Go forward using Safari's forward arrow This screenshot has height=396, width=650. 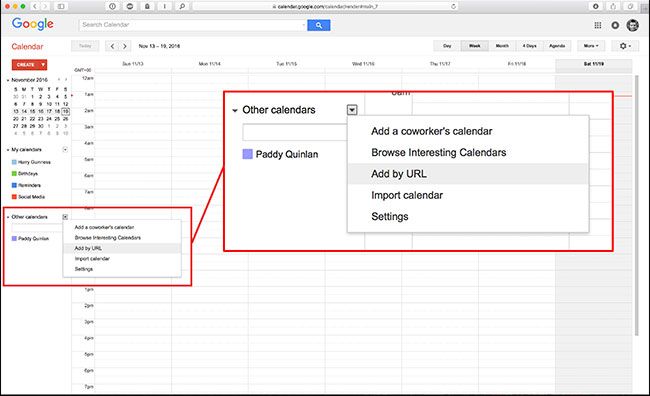45,6
